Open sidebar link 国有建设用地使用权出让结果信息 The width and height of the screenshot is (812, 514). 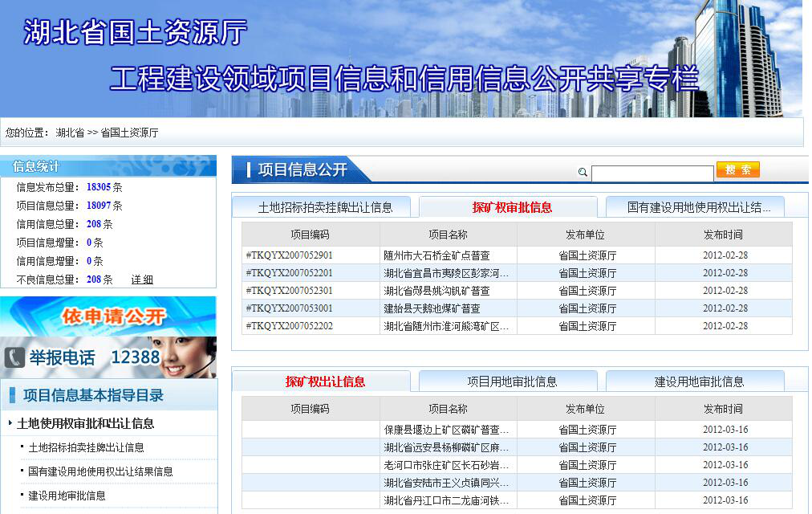pyautogui.click(x=100, y=471)
